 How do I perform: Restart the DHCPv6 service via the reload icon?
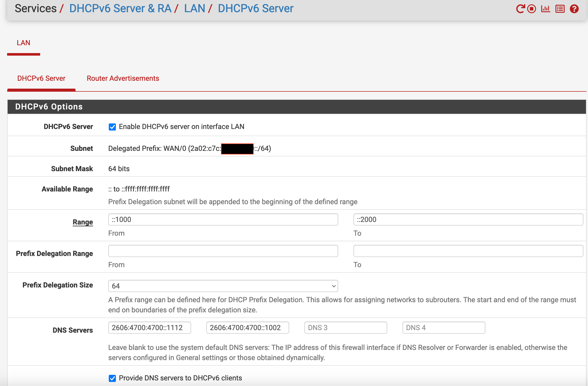pyautogui.click(x=520, y=9)
